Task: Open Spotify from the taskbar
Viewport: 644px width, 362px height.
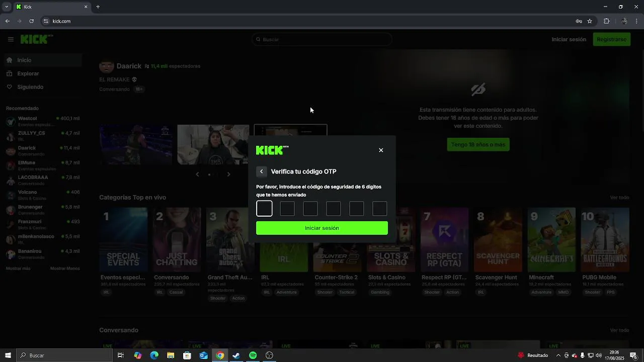Action: pos(253,355)
